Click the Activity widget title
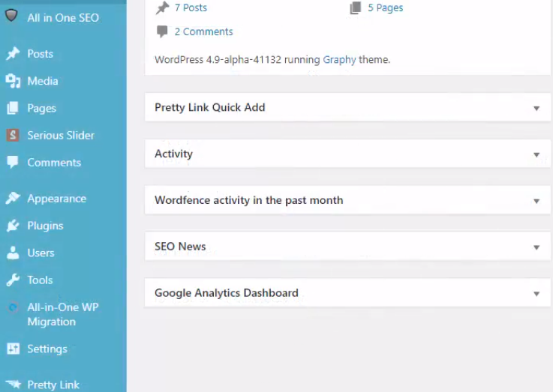The width and height of the screenshot is (553, 392). pyautogui.click(x=173, y=154)
